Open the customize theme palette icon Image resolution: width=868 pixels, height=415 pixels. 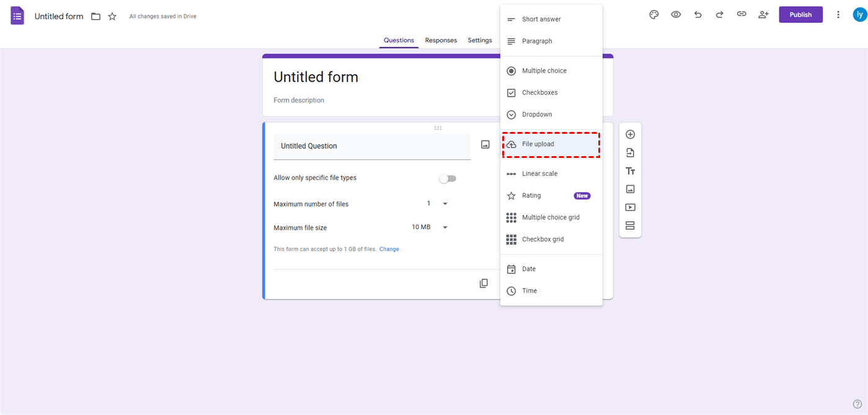[653, 15]
